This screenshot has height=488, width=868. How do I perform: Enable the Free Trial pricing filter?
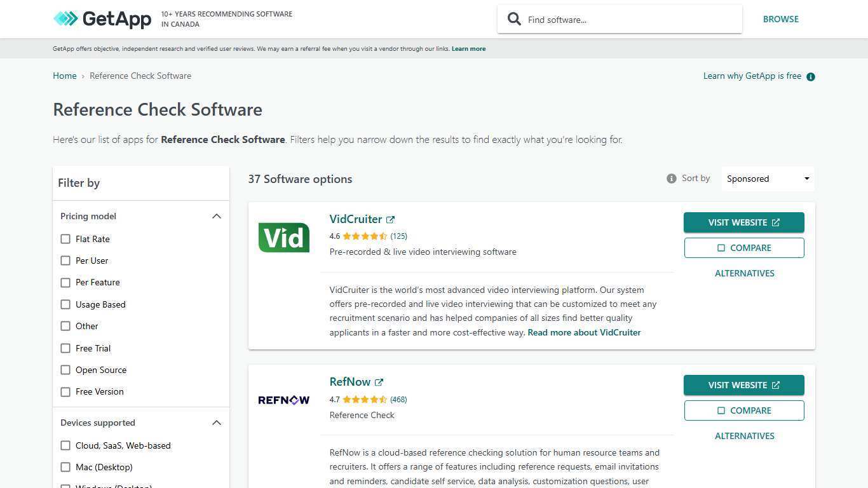[x=65, y=348]
